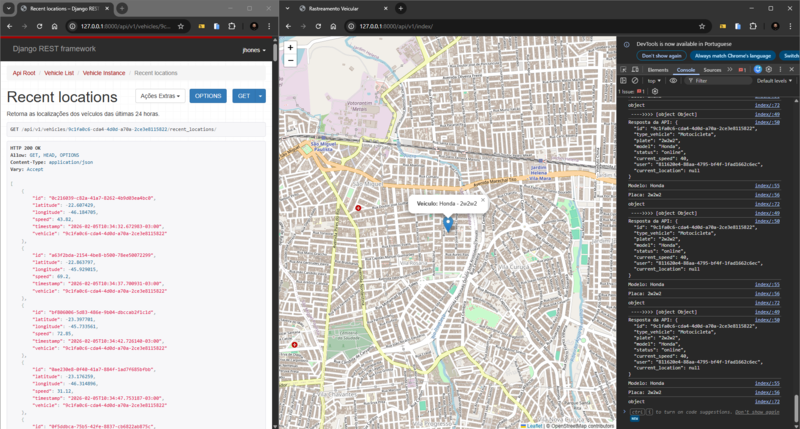The width and height of the screenshot is (800, 429).
Task: Go to Vehicle List breadcrumb link
Action: pos(59,73)
